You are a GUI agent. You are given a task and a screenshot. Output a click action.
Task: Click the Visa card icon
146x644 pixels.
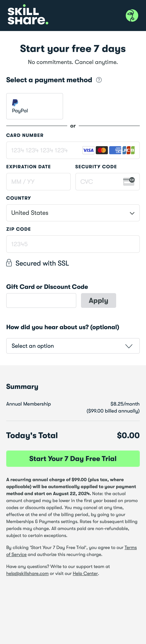pyautogui.click(x=88, y=150)
